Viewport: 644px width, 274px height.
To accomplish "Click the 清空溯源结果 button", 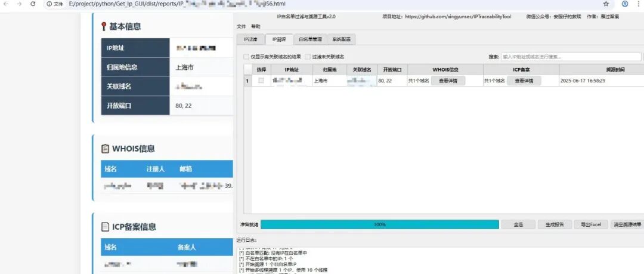I will coord(627,224).
